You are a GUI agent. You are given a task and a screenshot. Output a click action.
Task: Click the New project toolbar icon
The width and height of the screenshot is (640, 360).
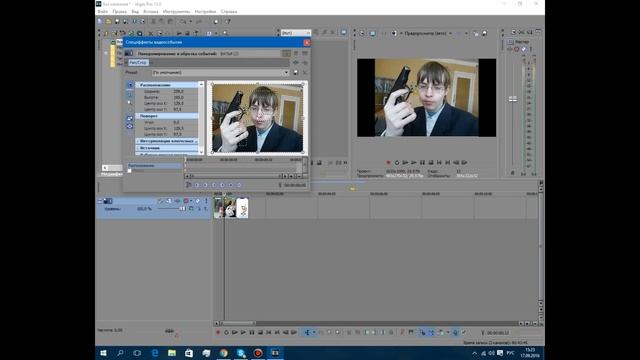[x=100, y=21]
